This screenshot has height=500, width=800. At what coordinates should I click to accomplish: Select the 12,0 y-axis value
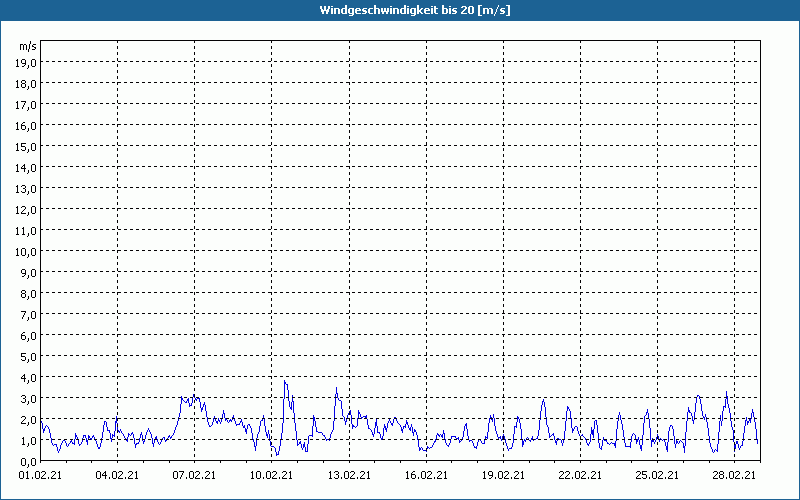(x=27, y=210)
